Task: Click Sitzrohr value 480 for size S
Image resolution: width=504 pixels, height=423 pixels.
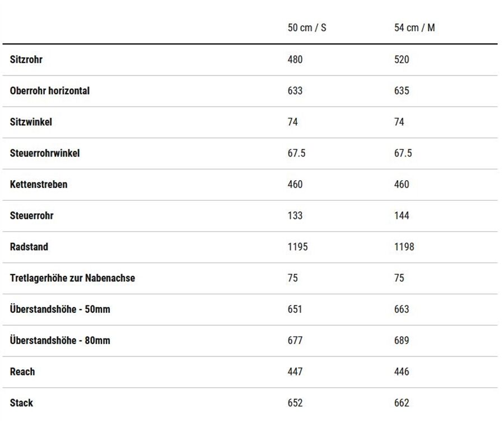Action: (x=295, y=59)
